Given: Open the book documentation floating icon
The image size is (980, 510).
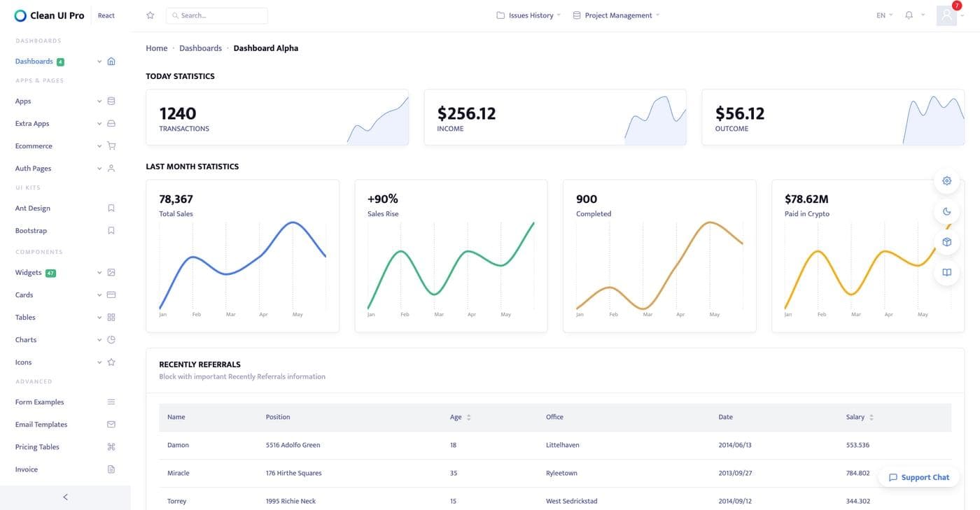Looking at the screenshot, I should pos(946,273).
